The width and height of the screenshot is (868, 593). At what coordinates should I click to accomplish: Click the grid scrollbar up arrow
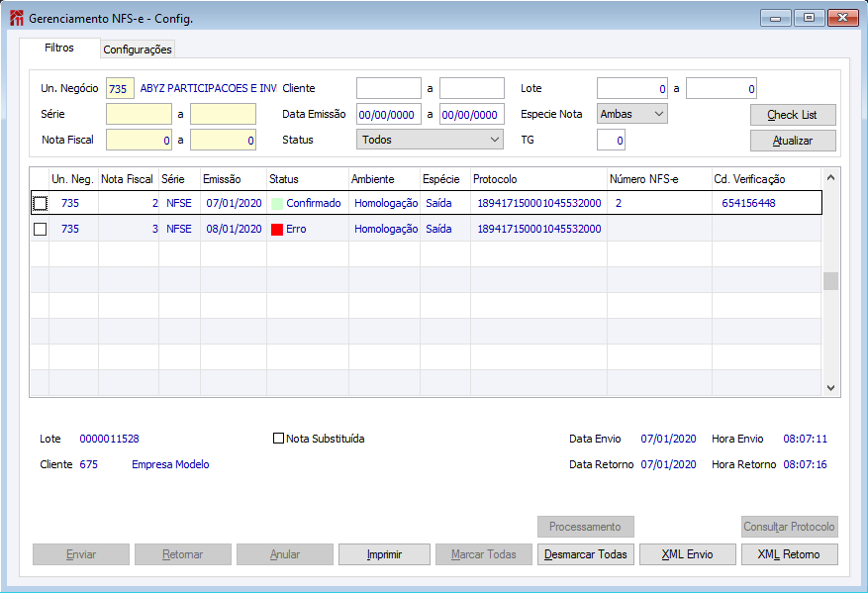[830, 178]
